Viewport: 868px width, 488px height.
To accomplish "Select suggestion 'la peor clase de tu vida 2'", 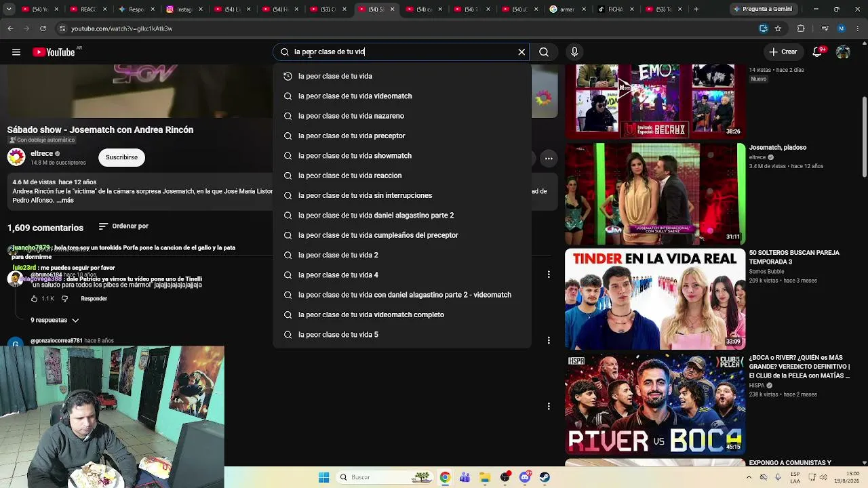I will (x=402, y=255).
